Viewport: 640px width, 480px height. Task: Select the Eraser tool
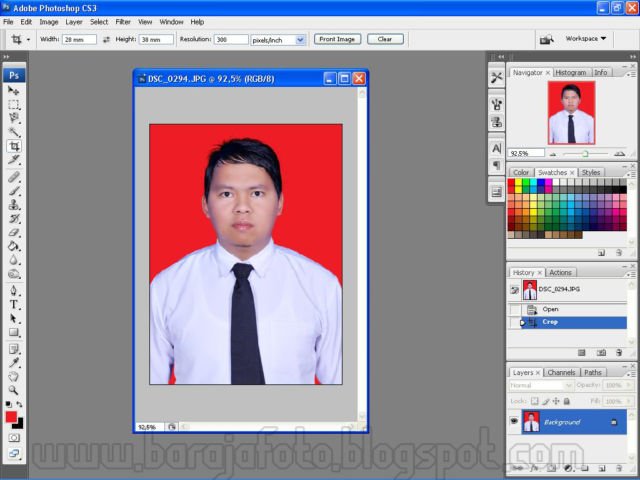(x=13, y=232)
